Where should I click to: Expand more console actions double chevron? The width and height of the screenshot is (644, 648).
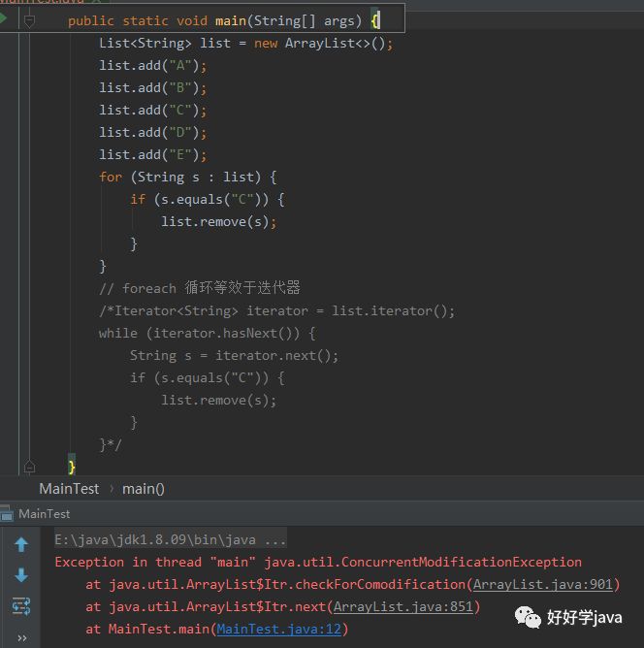pyautogui.click(x=22, y=638)
